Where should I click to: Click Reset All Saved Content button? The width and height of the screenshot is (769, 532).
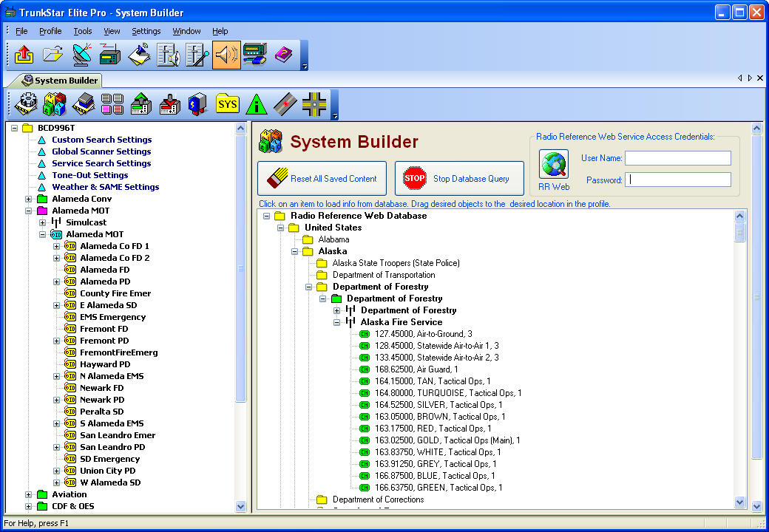click(322, 178)
